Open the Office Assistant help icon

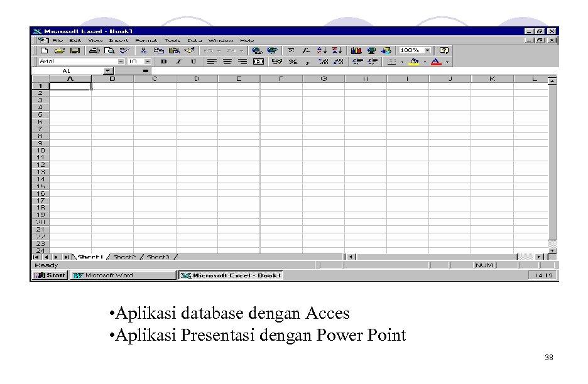444,51
